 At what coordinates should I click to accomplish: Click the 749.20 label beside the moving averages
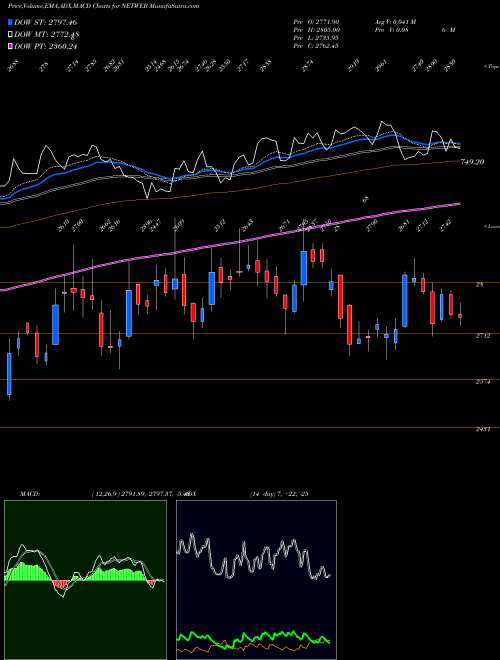(473, 161)
